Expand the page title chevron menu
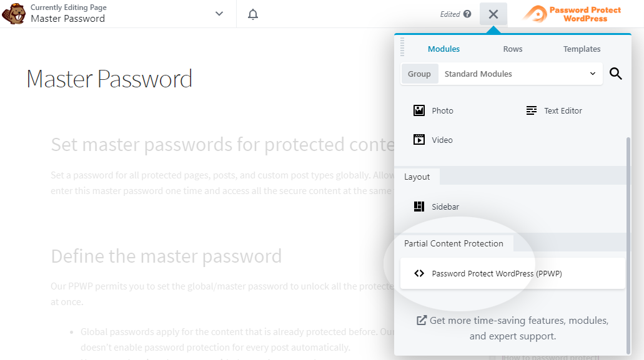Screen dimensions: 644x360 [x=219, y=14]
